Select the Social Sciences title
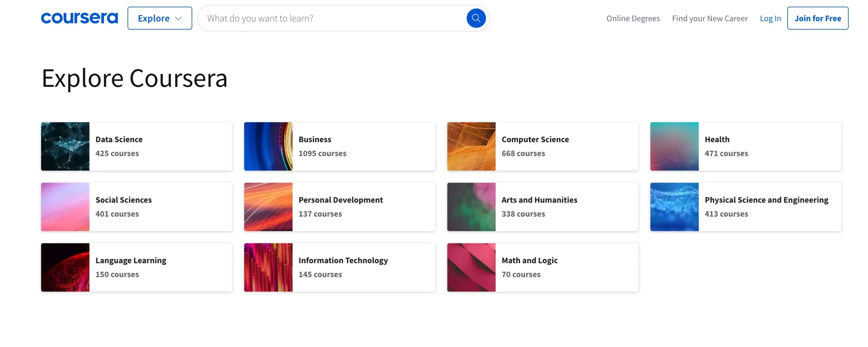This screenshot has height=347, width=868. (x=123, y=200)
